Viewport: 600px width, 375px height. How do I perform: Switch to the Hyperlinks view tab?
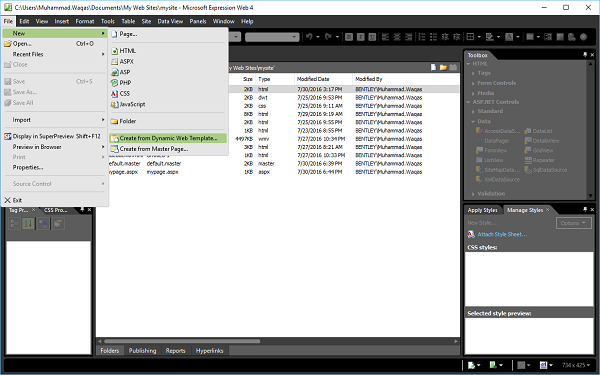click(209, 351)
